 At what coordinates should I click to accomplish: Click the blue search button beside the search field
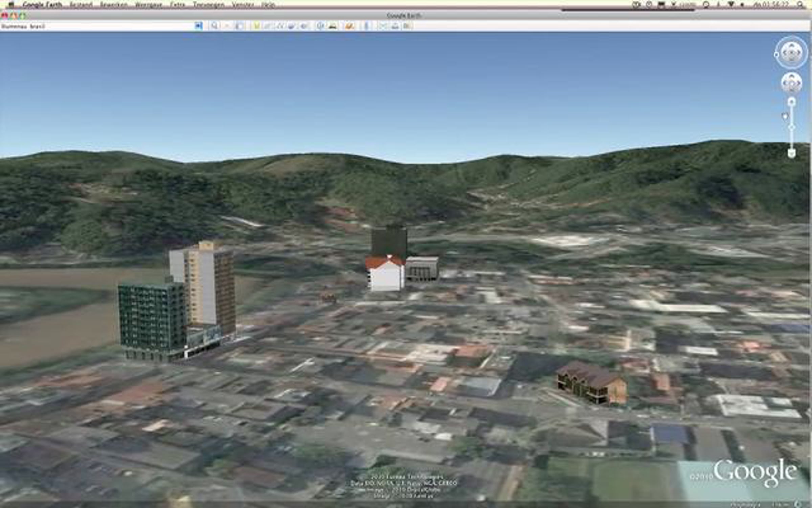(199, 26)
